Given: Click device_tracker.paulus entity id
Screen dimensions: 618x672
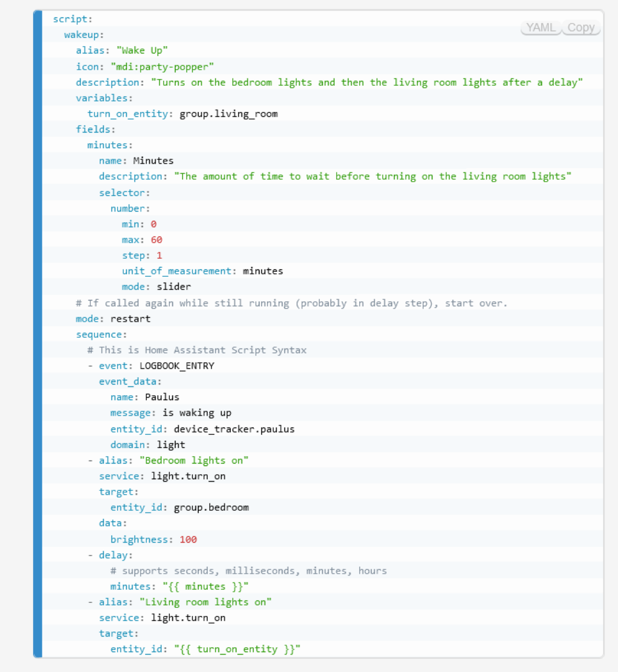Looking at the screenshot, I should 234,429.
